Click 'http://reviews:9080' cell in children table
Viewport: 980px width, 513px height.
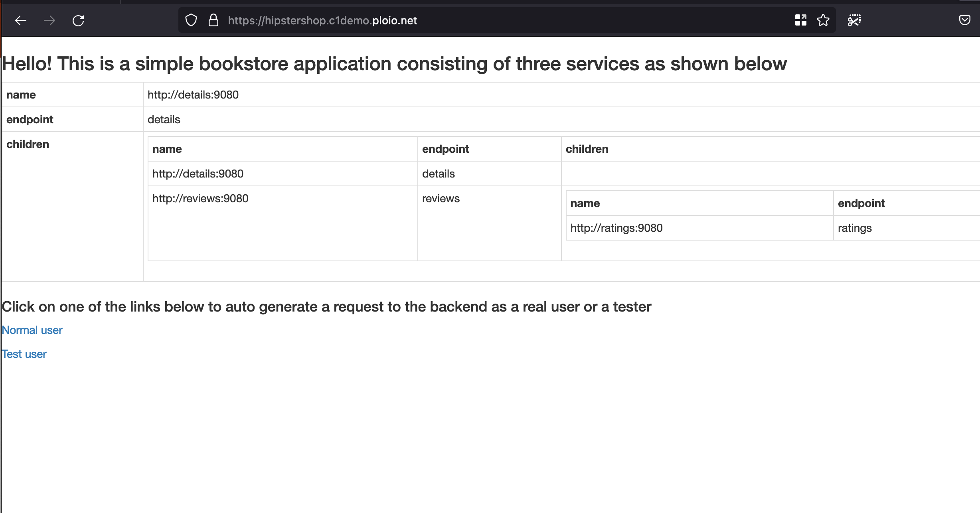[200, 199]
